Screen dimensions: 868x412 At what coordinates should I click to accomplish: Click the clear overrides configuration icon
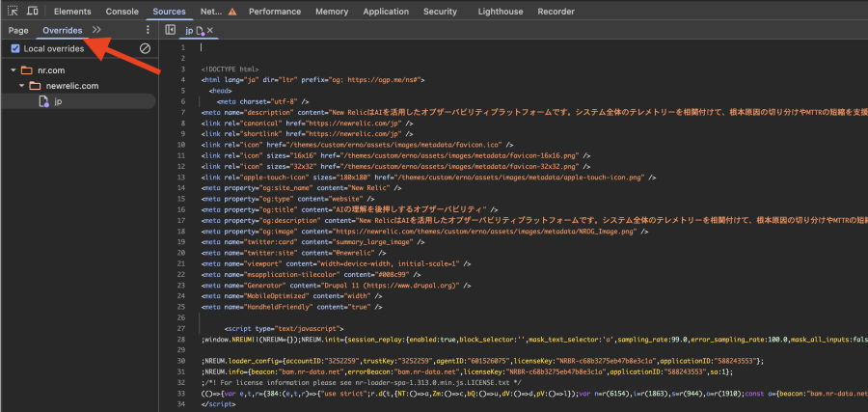coord(145,49)
